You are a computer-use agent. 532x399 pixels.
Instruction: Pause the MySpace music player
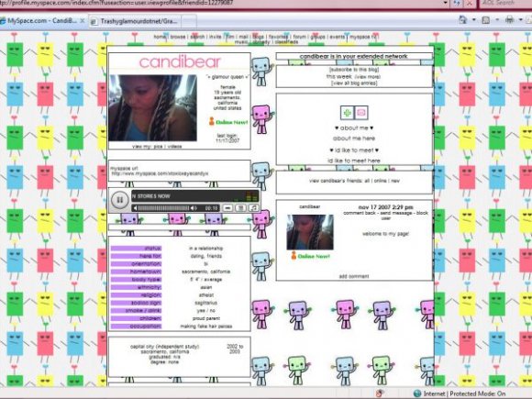click(119, 200)
